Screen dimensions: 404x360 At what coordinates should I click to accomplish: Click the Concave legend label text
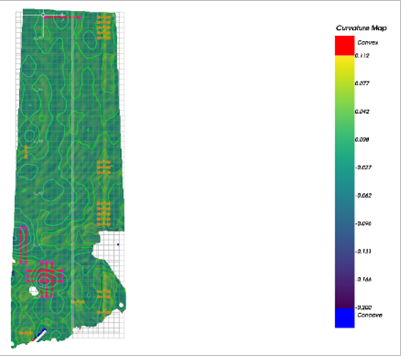(x=370, y=315)
